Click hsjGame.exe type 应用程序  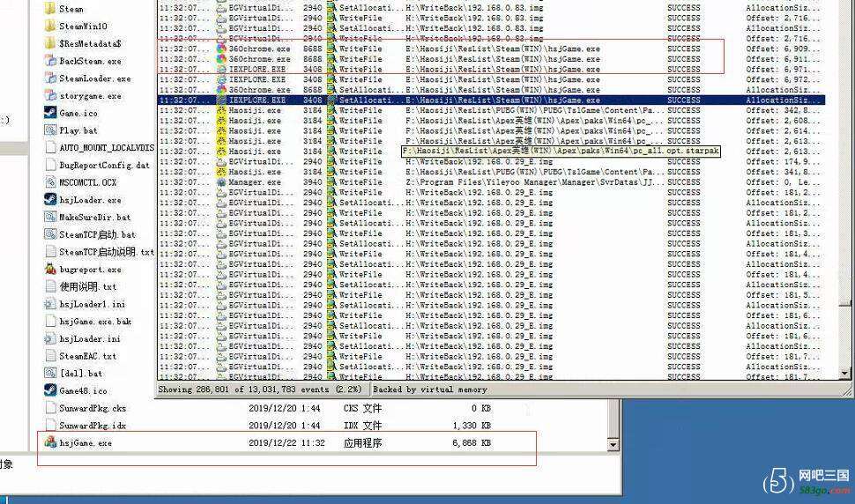point(362,443)
